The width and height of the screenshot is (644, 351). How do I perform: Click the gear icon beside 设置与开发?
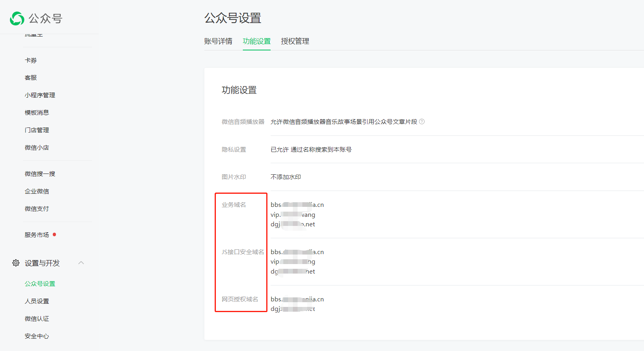pos(16,263)
